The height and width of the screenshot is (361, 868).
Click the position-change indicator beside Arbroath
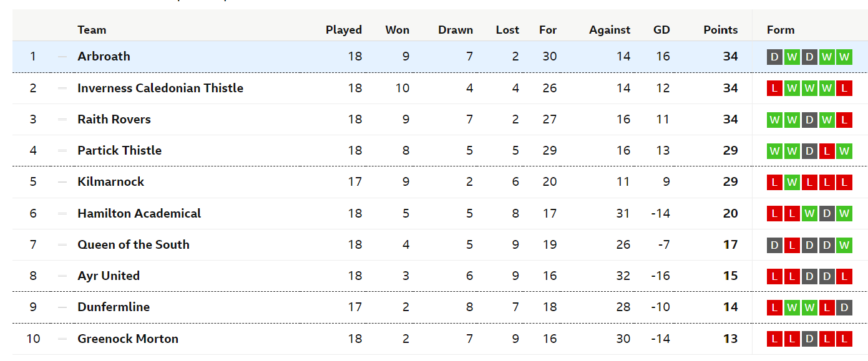62,57
